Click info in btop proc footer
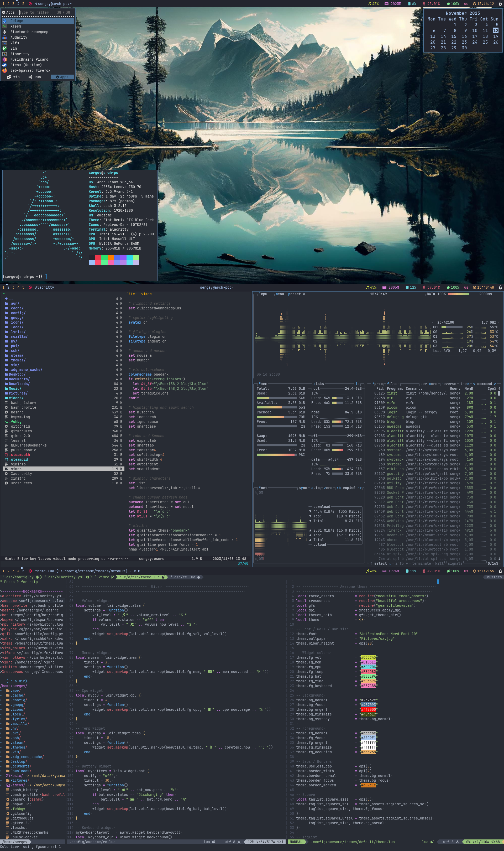This screenshot has width=504, height=851. point(400,564)
